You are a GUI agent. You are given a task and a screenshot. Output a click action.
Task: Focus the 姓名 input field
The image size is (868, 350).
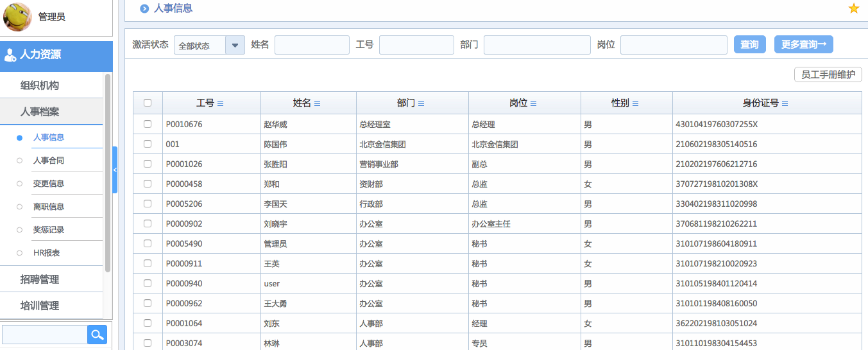coord(312,45)
